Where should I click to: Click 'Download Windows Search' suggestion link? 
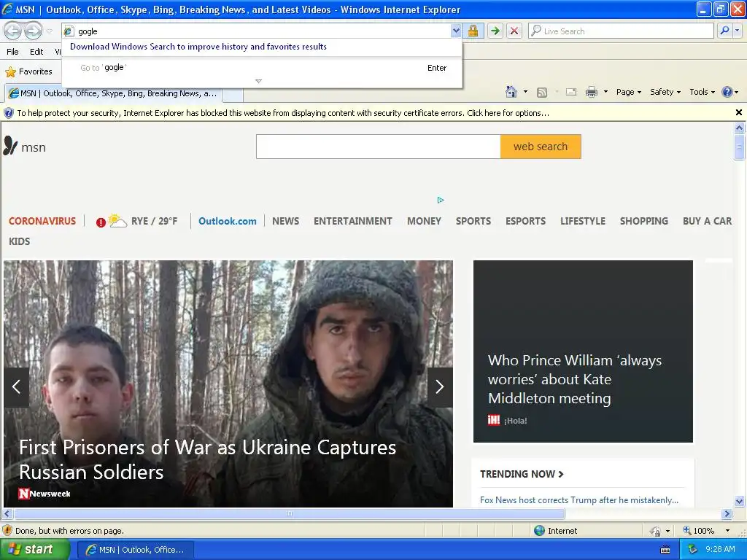pos(198,46)
